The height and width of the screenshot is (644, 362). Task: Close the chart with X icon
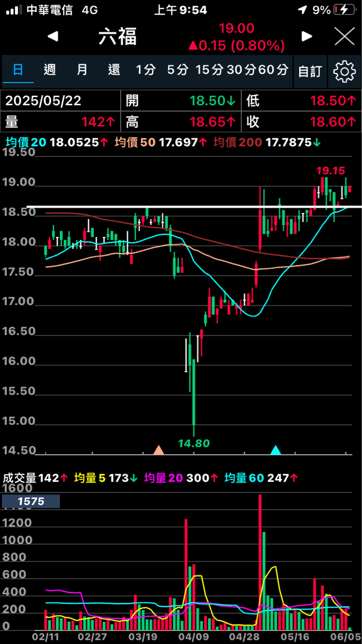coord(345,36)
